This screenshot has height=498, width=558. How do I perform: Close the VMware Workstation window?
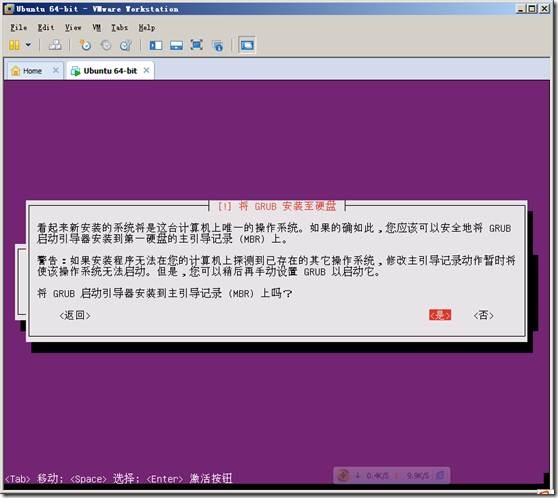[544, 9]
